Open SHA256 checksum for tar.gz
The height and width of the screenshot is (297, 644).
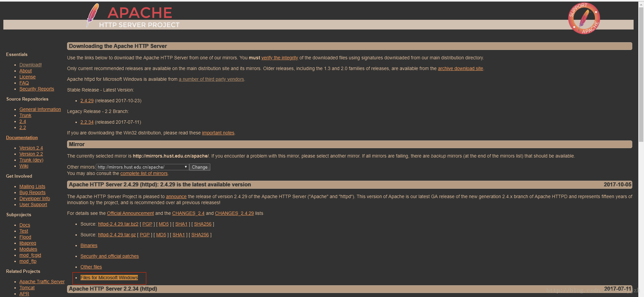pos(200,235)
